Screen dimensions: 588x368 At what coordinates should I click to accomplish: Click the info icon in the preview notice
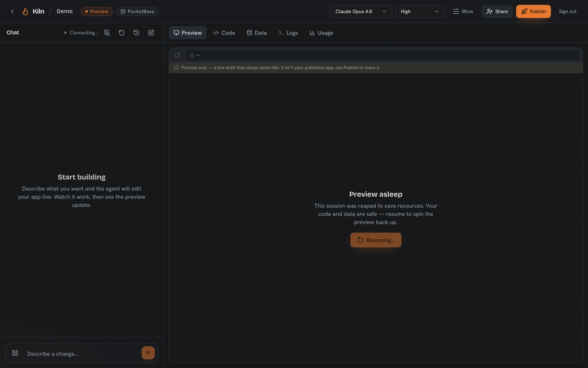[176, 67]
